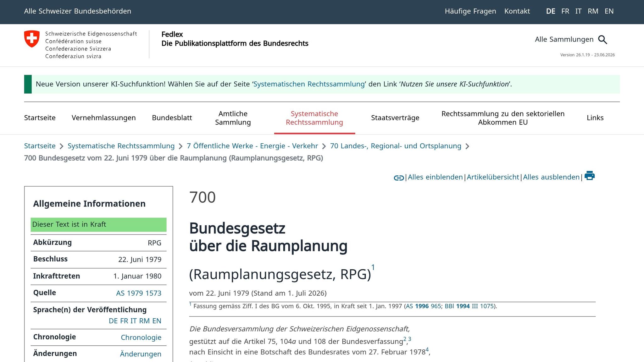Image resolution: width=644 pixels, height=362 pixels.
Task: Print the law using printer icon
Action: tap(590, 176)
